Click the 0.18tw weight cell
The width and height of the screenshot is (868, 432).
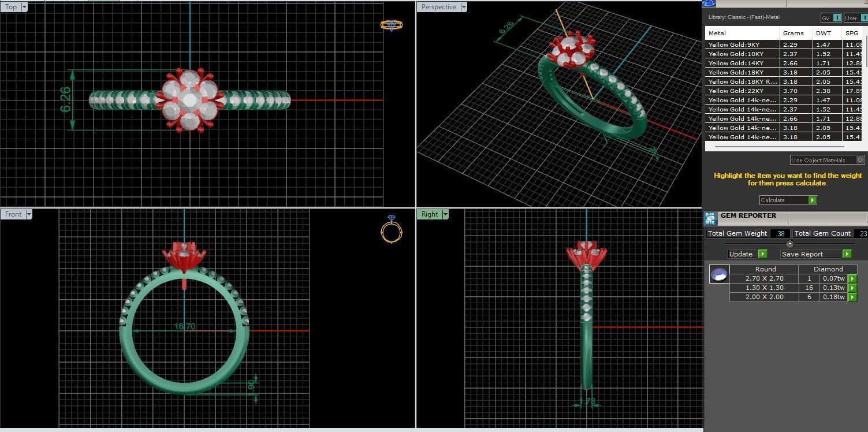tap(834, 297)
